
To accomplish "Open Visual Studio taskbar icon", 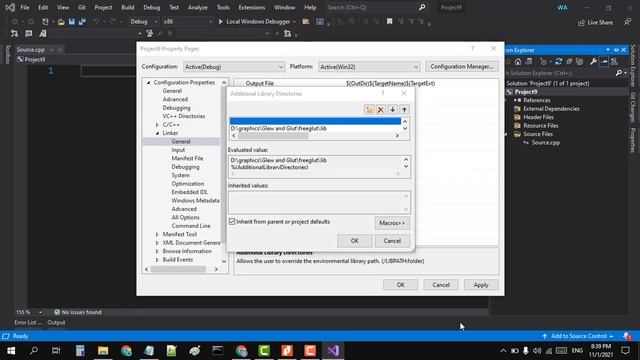I will click(x=333, y=351).
